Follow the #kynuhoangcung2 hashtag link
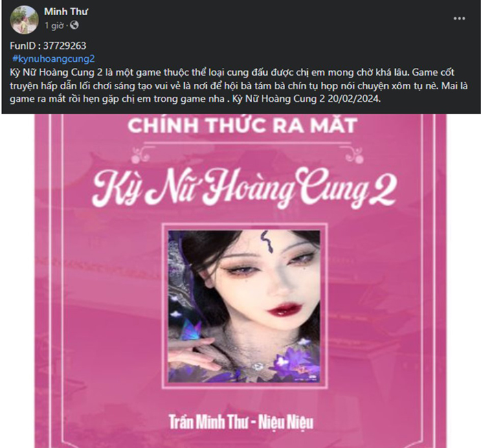This screenshot has height=448, width=481. (54, 59)
